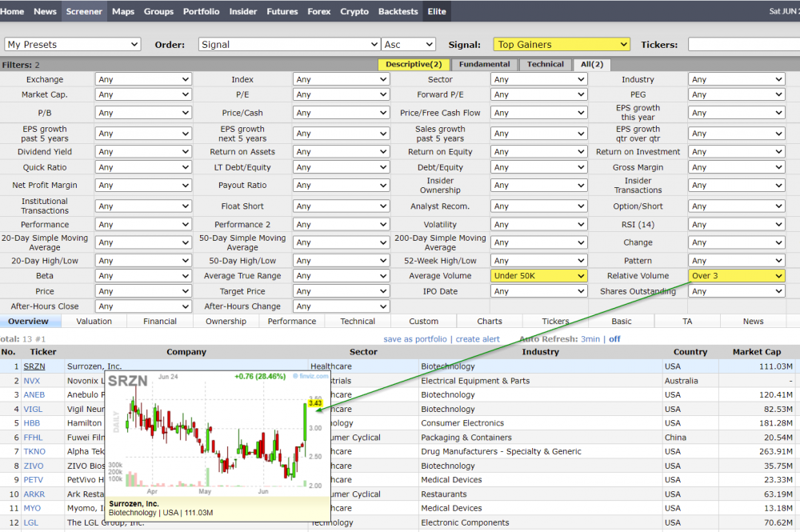Image resolution: width=800 pixels, height=532 pixels.
Task: Expand the Average Volume filter set to Under 50K
Action: point(540,276)
